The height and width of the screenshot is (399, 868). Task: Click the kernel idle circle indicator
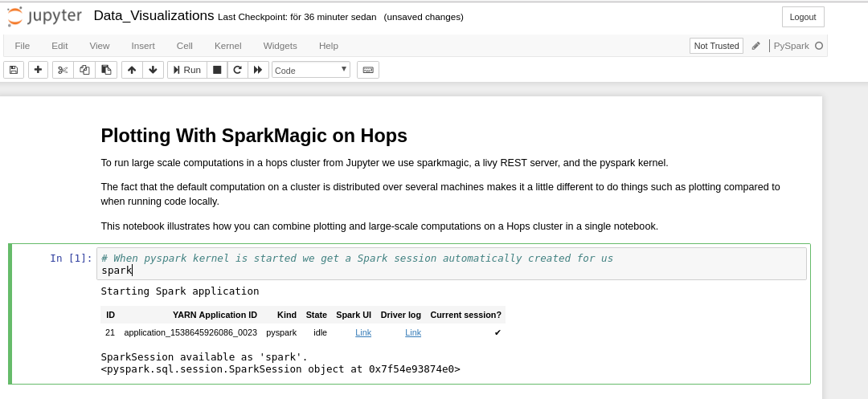tap(819, 46)
